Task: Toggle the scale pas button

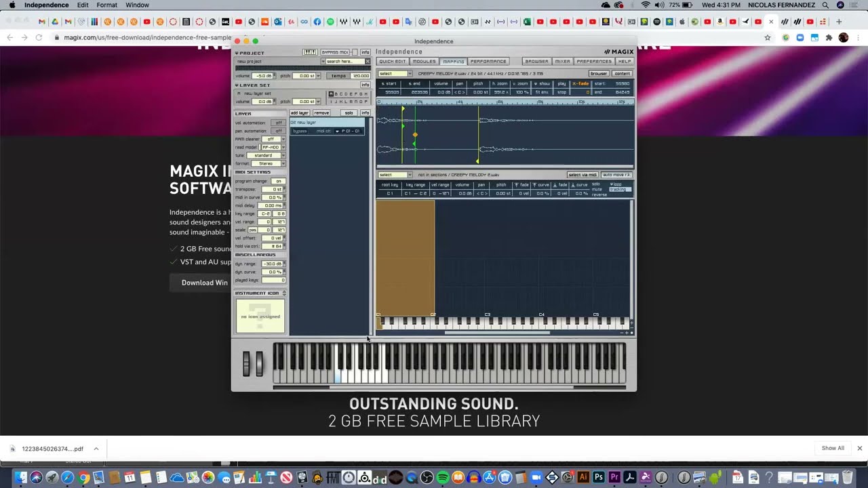Action: [252, 230]
